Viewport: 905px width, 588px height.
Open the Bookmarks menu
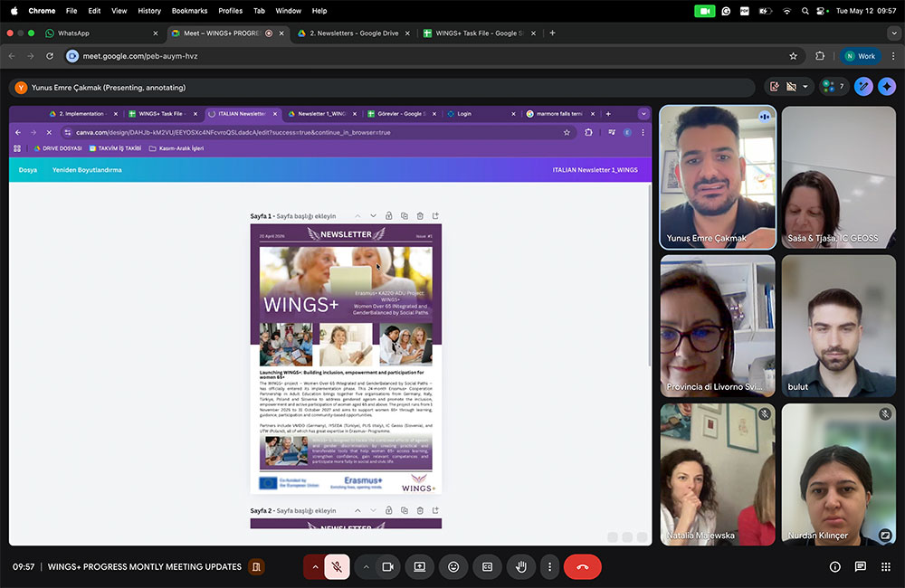click(x=189, y=10)
